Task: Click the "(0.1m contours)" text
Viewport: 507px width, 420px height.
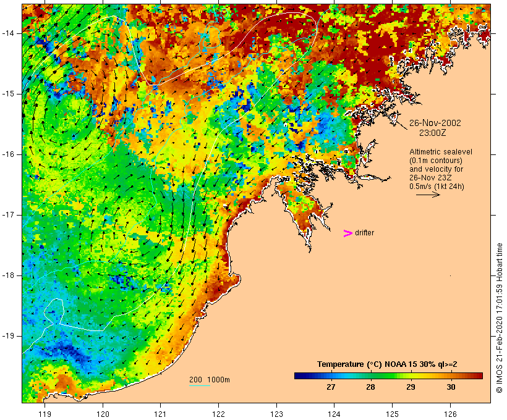Action: [x=436, y=161]
